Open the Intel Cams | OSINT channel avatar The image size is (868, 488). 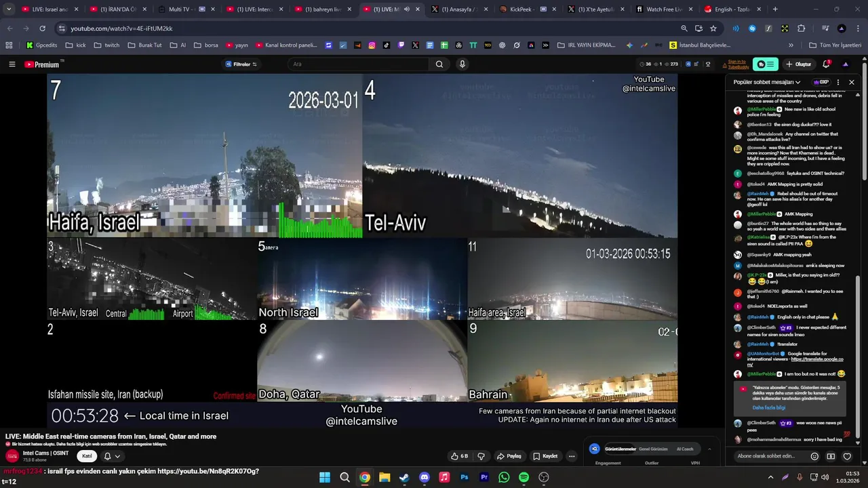tap(12, 456)
